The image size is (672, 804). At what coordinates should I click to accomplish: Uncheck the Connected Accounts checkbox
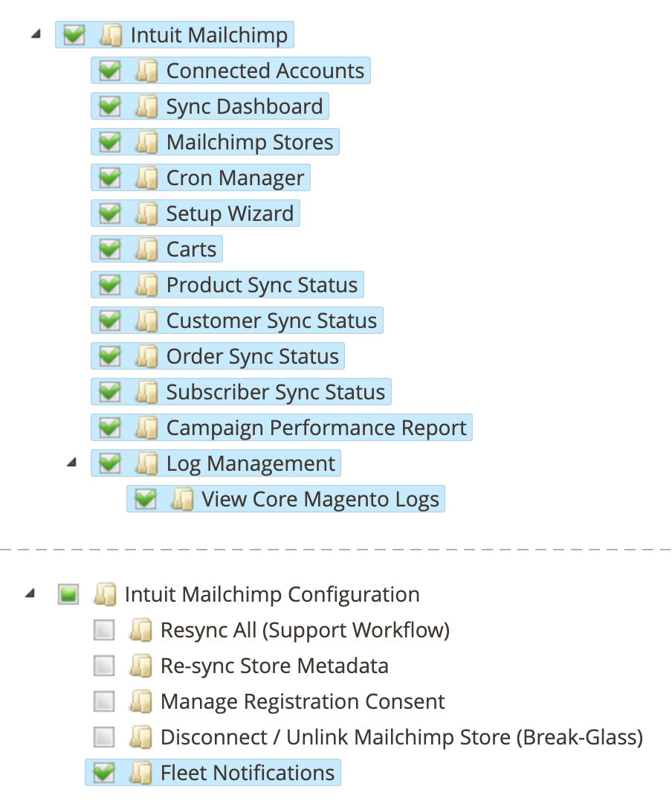click(110, 71)
